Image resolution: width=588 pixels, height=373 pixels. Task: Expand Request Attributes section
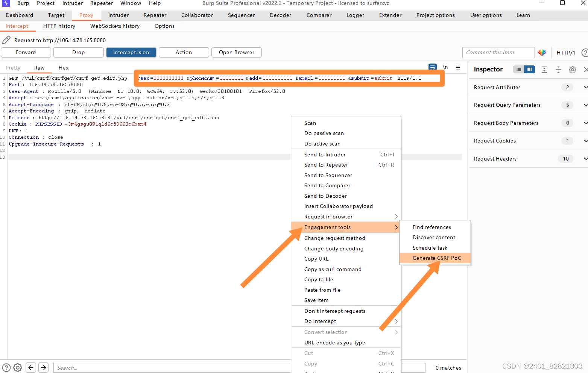click(x=585, y=87)
